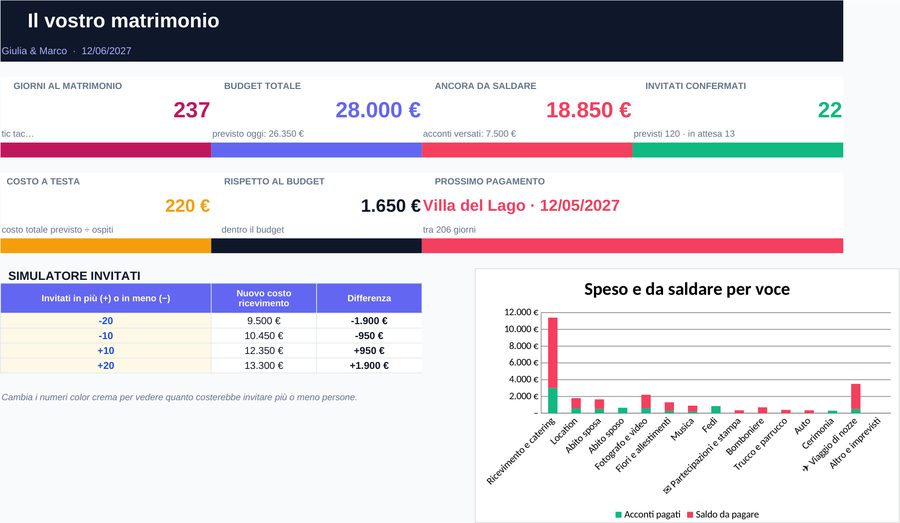Click the green bar under confirmed guests
Screen dimensions: 900x523
tap(738, 150)
